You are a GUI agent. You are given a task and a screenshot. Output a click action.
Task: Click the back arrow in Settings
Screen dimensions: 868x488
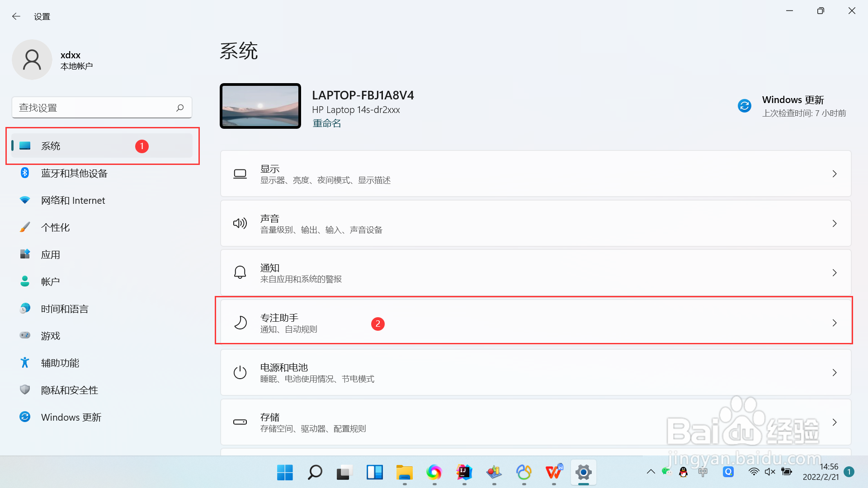point(16,16)
